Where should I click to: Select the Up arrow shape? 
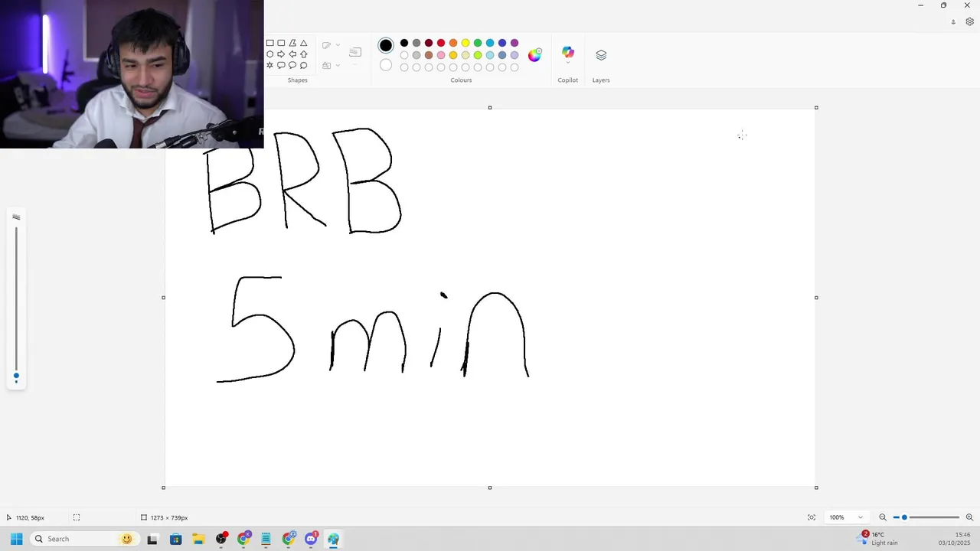(x=304, y=54)
